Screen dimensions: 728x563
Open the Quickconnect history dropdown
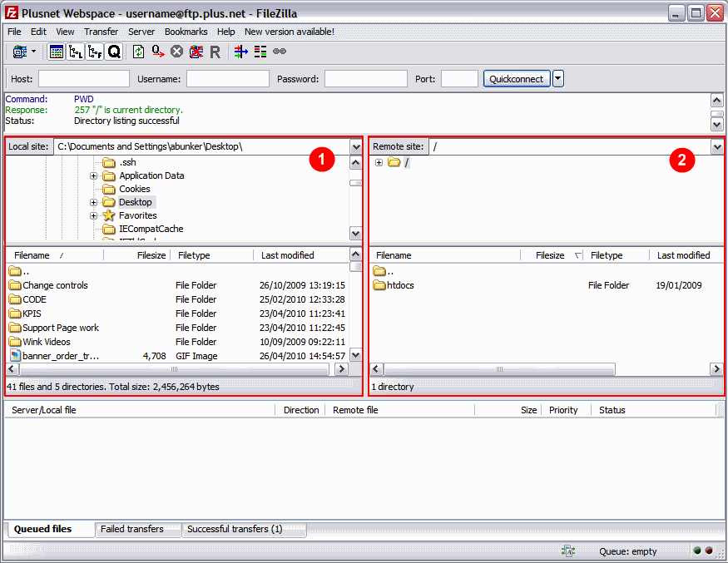point(558,79)
